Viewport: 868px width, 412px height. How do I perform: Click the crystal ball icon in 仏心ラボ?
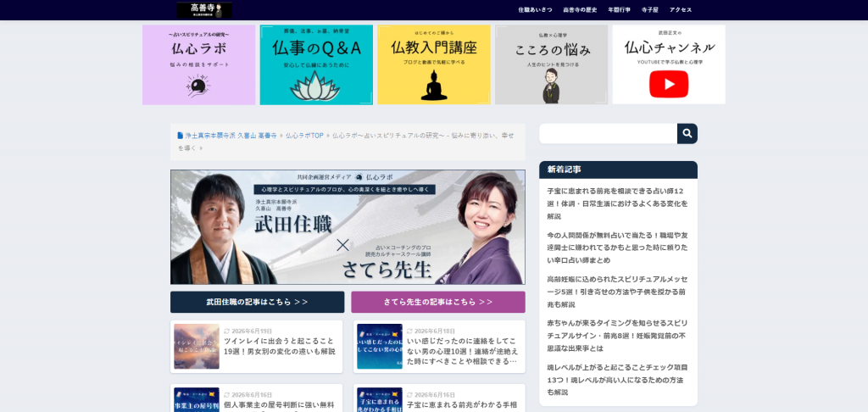coord(198,86)
